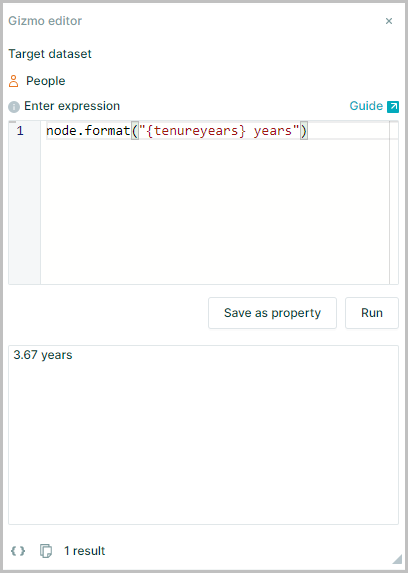Click the info icon beside Enter expression
Screen dimensions: 408x573
[x=14, y=107]
